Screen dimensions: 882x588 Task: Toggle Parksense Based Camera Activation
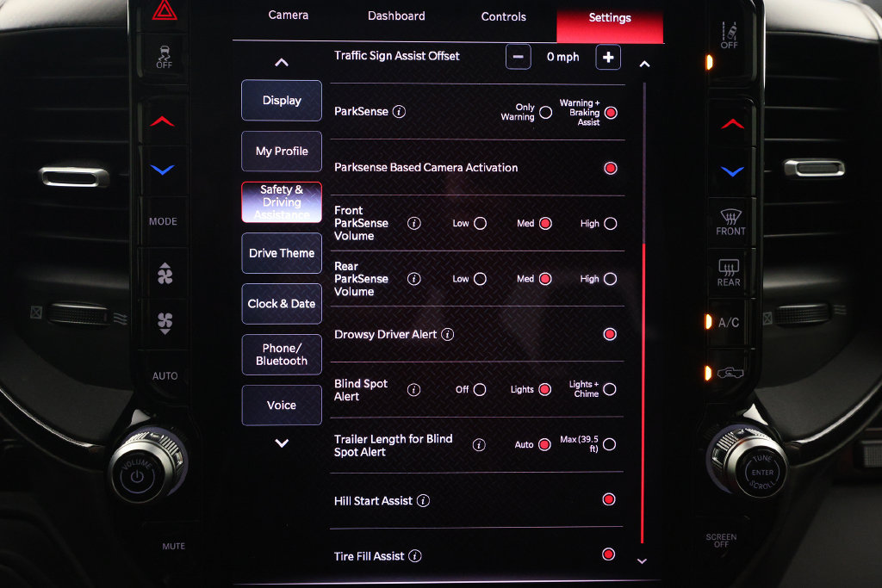point(611,168)
